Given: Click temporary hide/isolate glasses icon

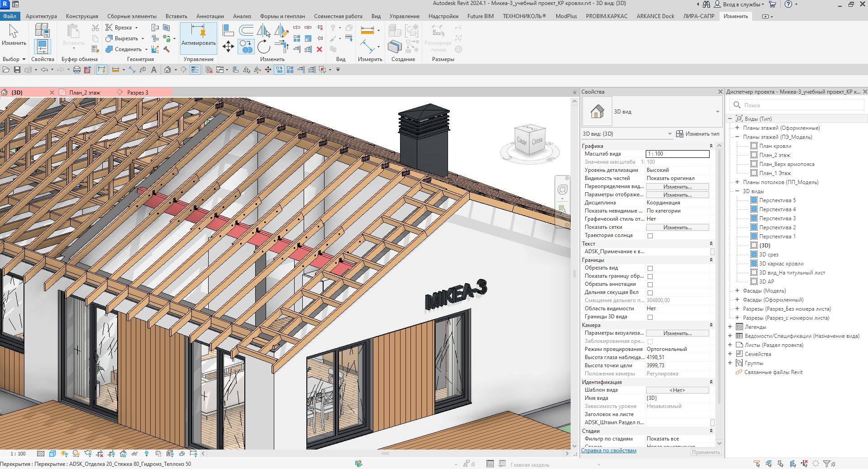Looking at the screenshot, I should click(x=135, y=454).
